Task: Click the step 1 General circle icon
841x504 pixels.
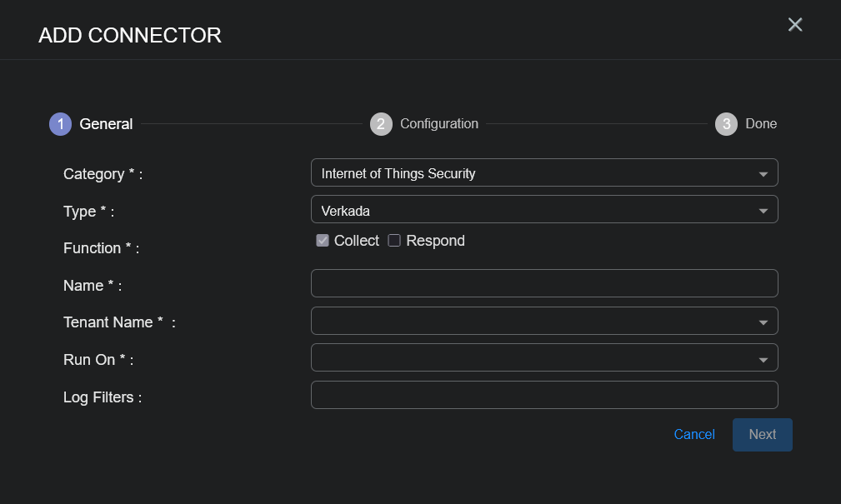Action: (60, 124)
